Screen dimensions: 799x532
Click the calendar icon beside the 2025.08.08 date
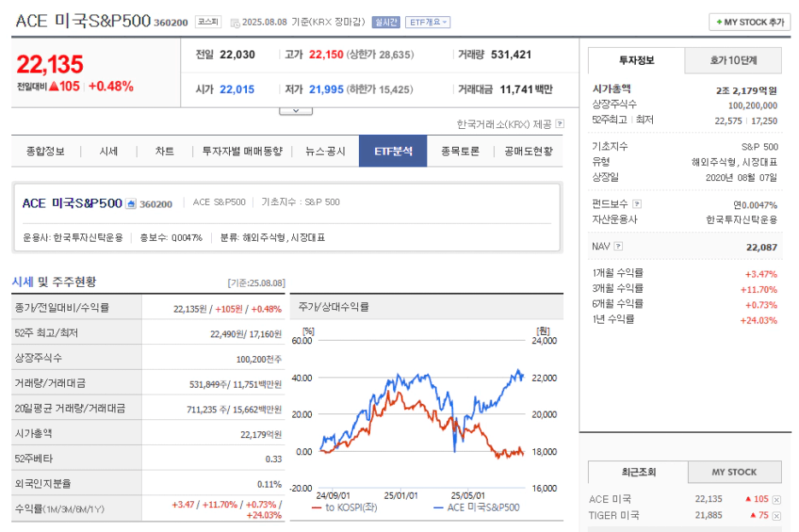235,23
